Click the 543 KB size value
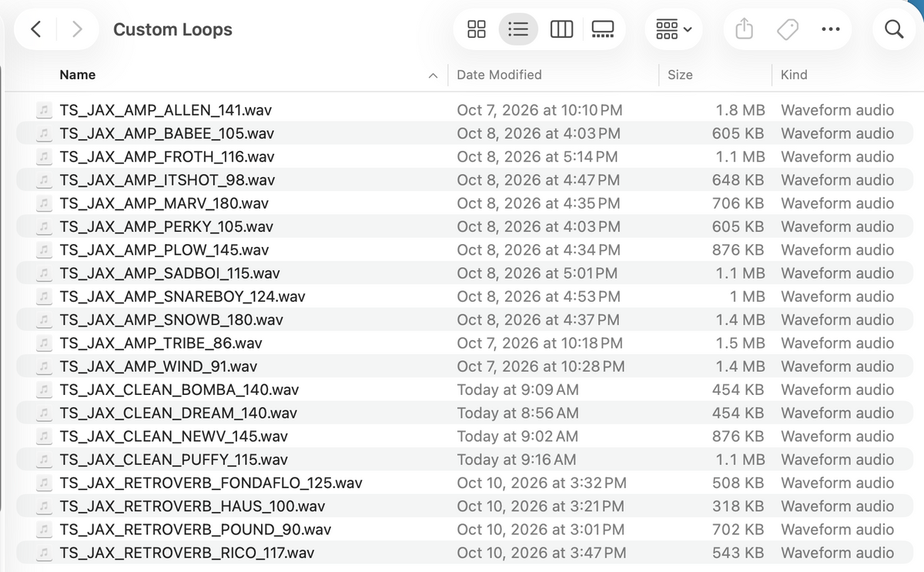 738,553
